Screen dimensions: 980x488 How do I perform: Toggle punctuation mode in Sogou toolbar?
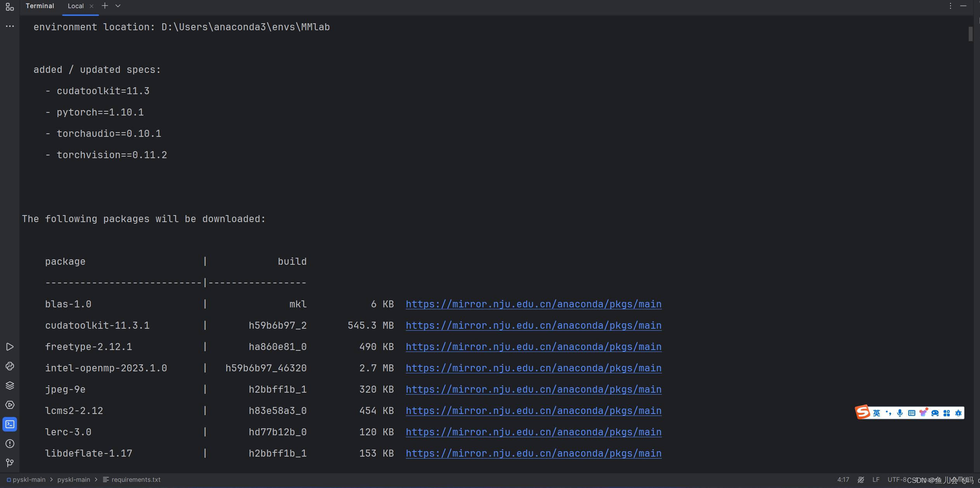pos(889,412)
